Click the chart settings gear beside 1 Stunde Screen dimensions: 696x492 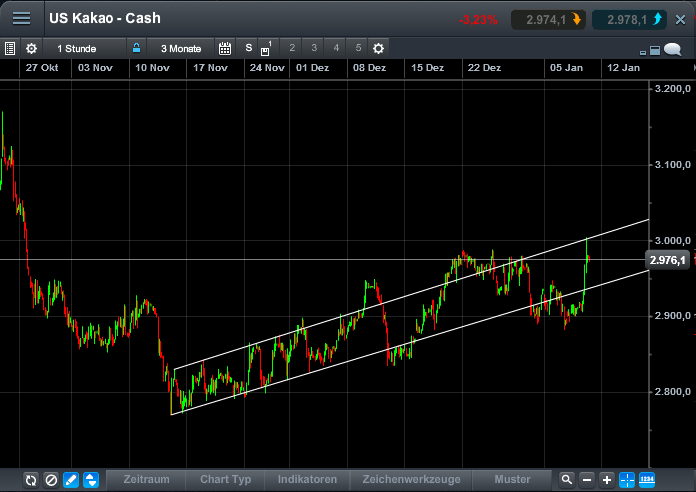(x=31, y=48)
